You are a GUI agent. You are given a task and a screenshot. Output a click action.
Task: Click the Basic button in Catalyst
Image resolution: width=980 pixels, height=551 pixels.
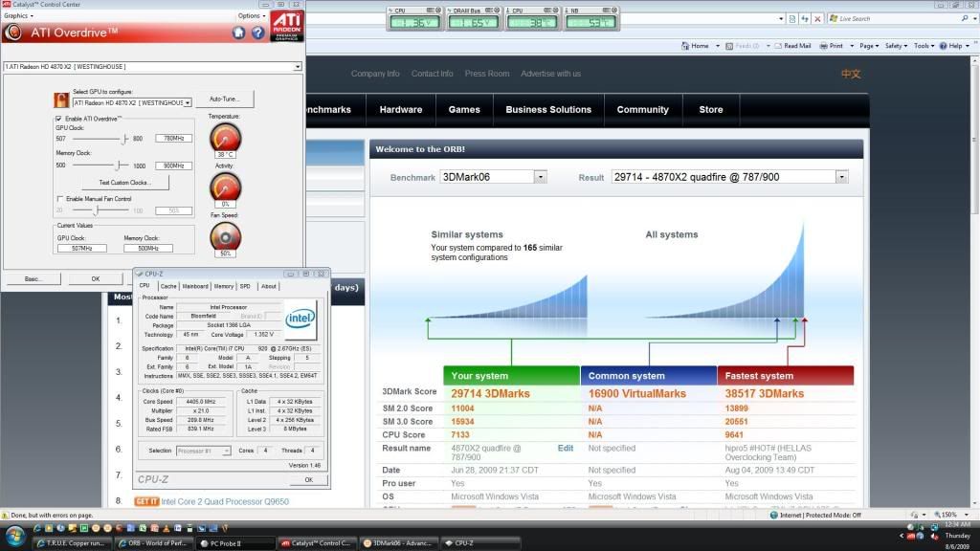coord(33,278)
